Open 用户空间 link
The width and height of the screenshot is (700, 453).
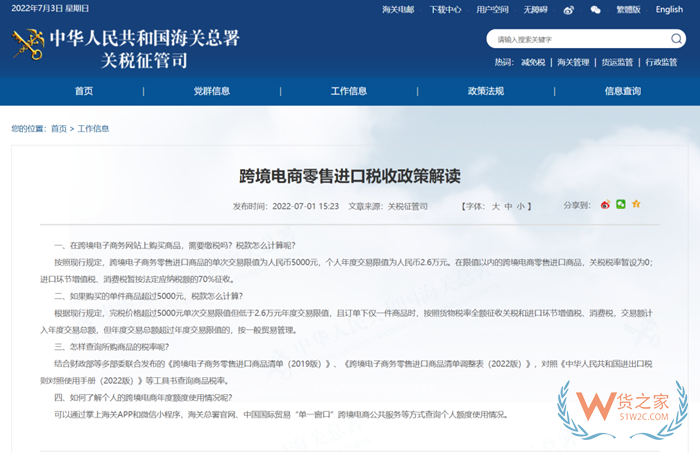(492, 10)
